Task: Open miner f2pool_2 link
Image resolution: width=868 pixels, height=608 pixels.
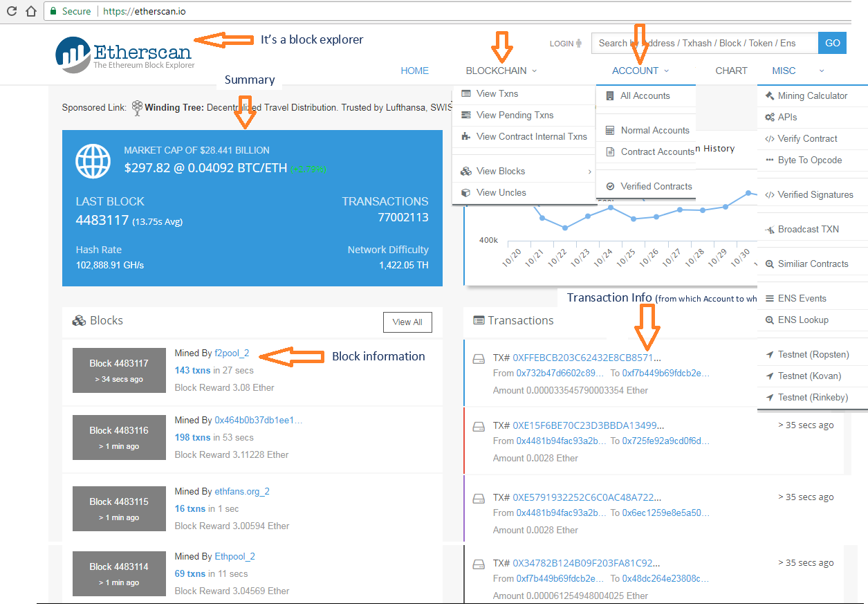Action: tap(232, 353)
